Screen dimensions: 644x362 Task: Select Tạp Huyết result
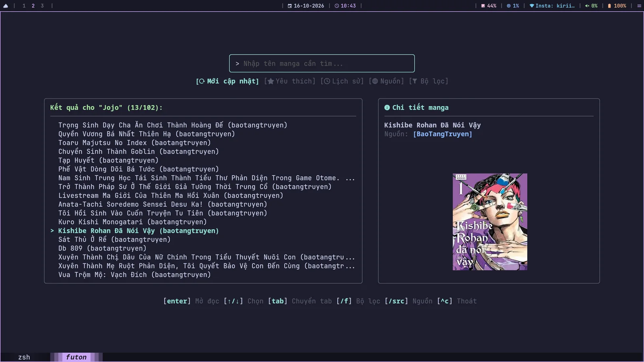click(108, 160)
